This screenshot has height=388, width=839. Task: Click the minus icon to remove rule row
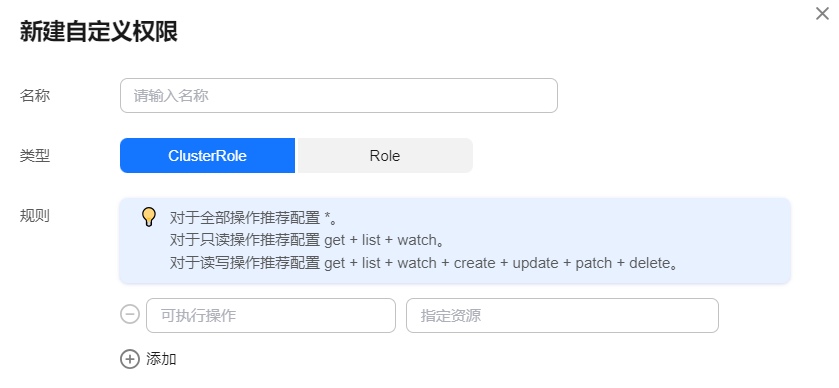pyautogui.click(x=129, y=315)
